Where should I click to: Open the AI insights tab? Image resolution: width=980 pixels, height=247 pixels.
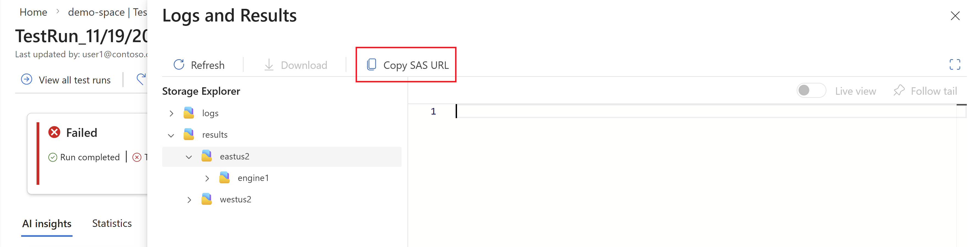point(47,224)
